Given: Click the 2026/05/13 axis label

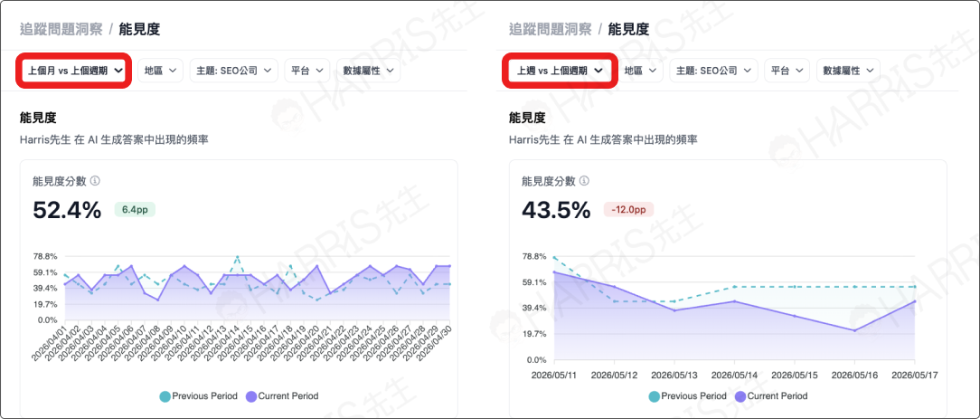Looking at the screenshot, I should click(x=674, y=376).
